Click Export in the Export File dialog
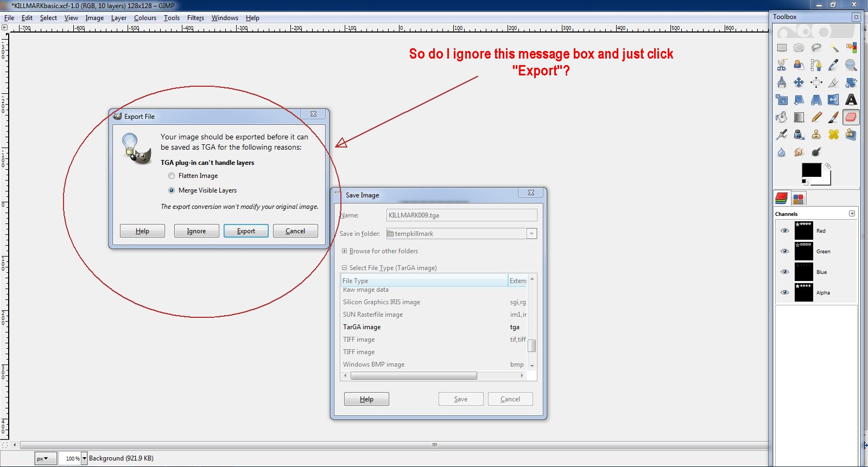This screenshot has width=868, height=467. coord(246,231)
